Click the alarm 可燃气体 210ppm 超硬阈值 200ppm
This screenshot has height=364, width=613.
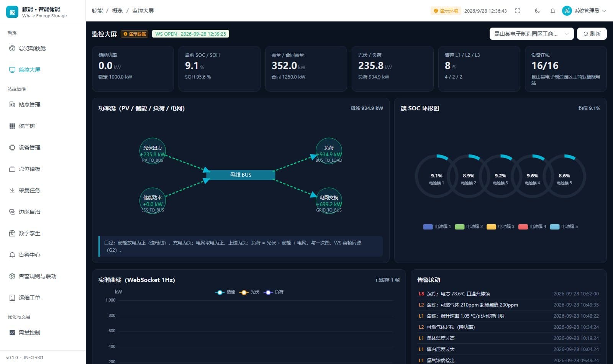pyautogui.click(x=508, y=305)
